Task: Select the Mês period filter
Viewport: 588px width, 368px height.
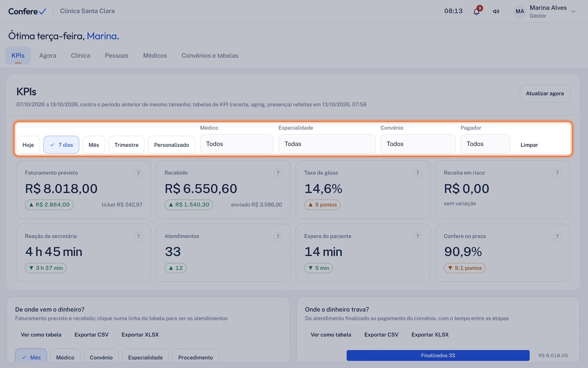Action: click(x=94, y=145)
